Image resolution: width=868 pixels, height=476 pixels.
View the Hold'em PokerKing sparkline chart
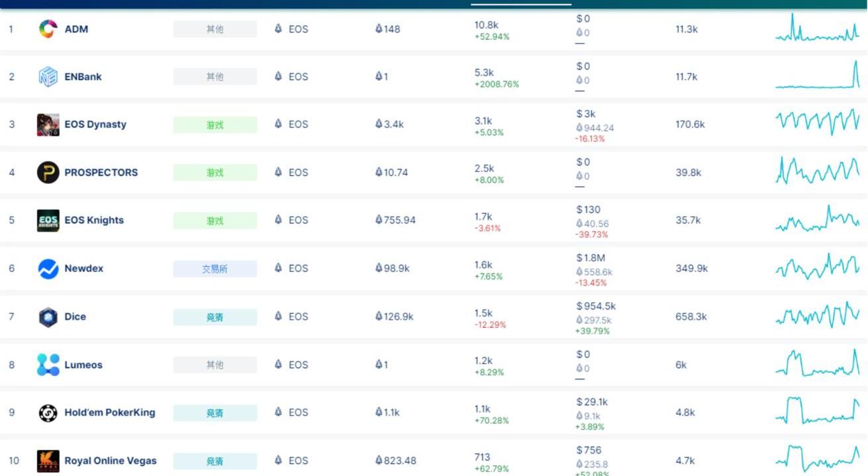tap(817, 410)
